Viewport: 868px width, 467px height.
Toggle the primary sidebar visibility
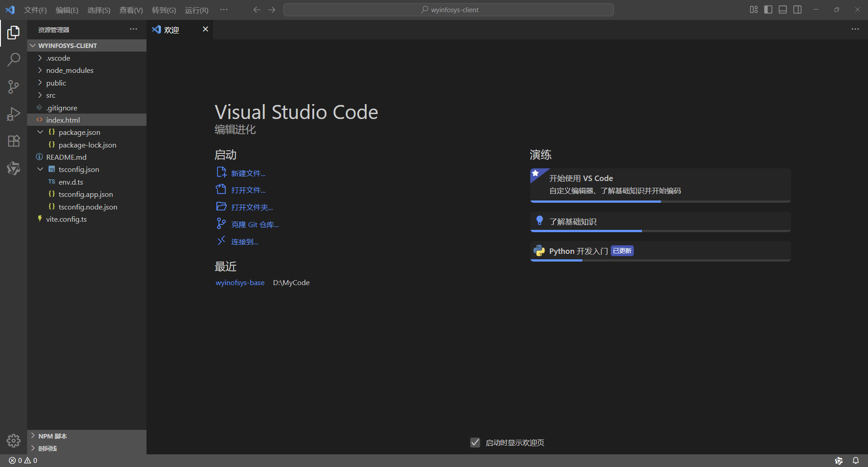(768, 9)
